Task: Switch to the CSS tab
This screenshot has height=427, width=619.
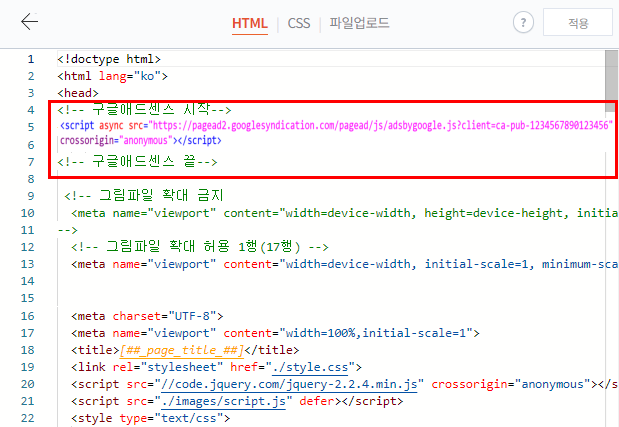Action: (x=299, y=23)
